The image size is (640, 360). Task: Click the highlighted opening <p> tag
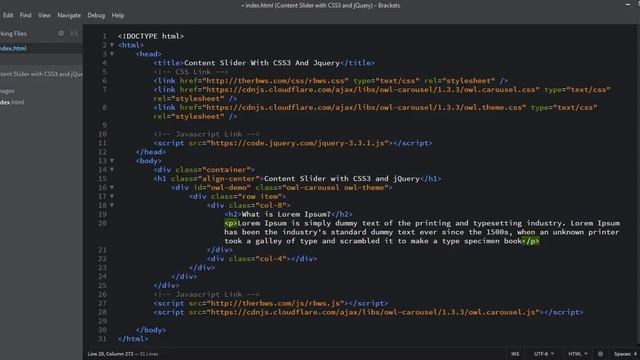(231, 223)
